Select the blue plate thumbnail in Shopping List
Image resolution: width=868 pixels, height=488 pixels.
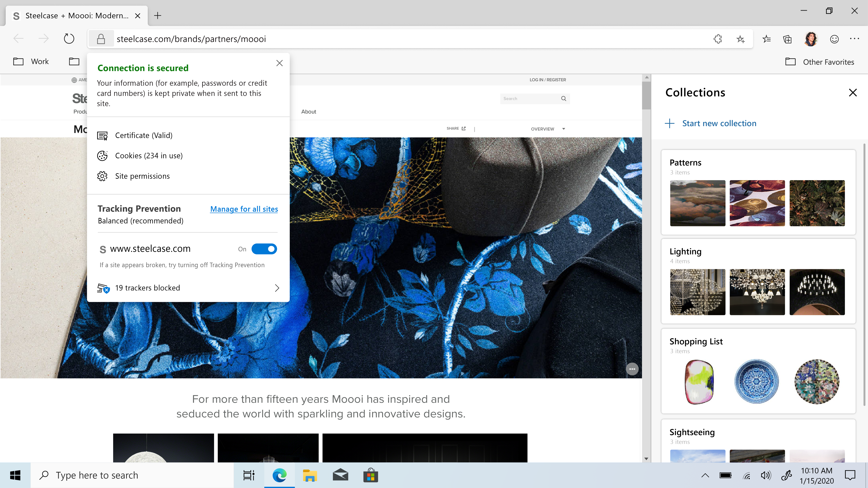pyautogui.click(x=757, y=382)
